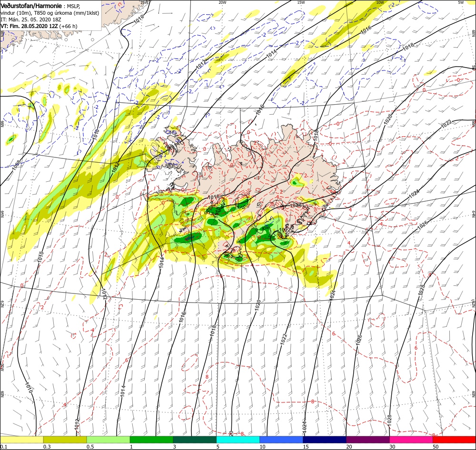Image resolution: width=476 pixels, height=450 pixels.
Task: Click the legend value "50"
Action: pyautogui.click(x=436, y=447)
